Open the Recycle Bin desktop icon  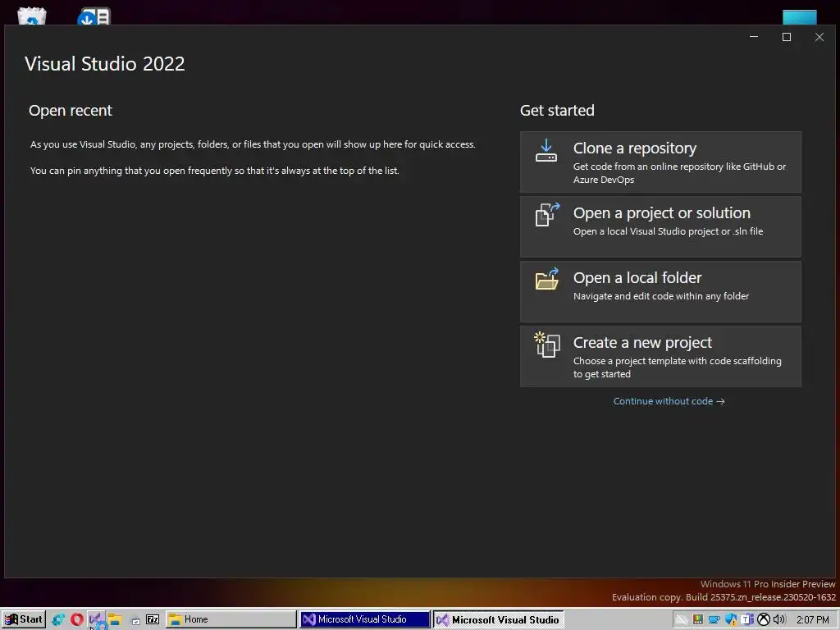pos(32,16)
